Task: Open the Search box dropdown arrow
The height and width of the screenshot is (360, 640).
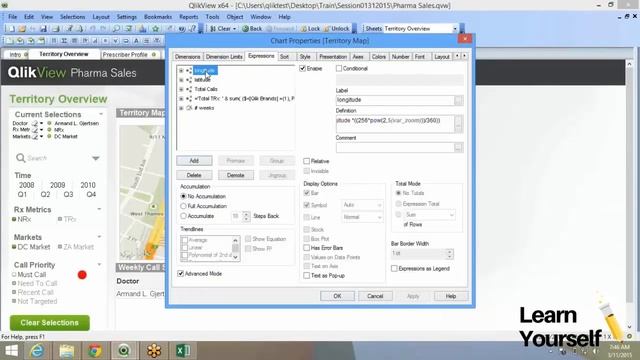Action: (x=96, y=158)
